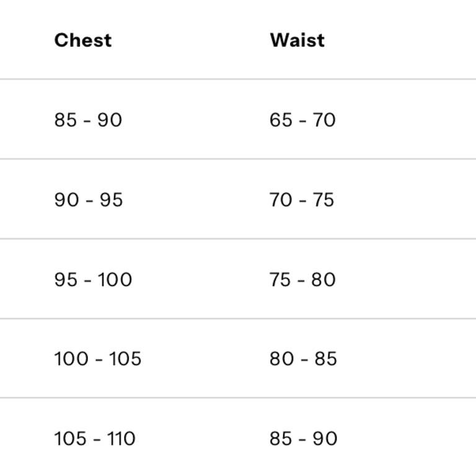
Task: Select chest range 95 - 100
Action: click(x=93, y=280)
